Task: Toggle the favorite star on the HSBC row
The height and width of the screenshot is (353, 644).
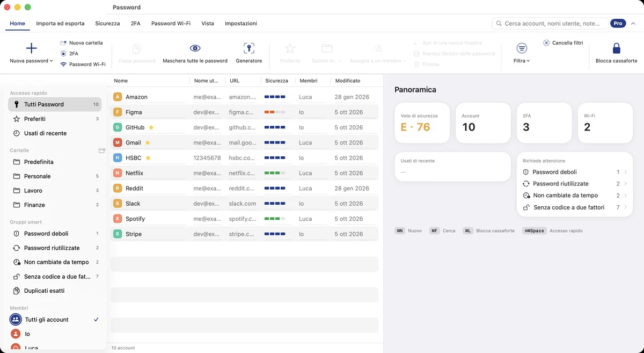Action: tap(148, 158)
